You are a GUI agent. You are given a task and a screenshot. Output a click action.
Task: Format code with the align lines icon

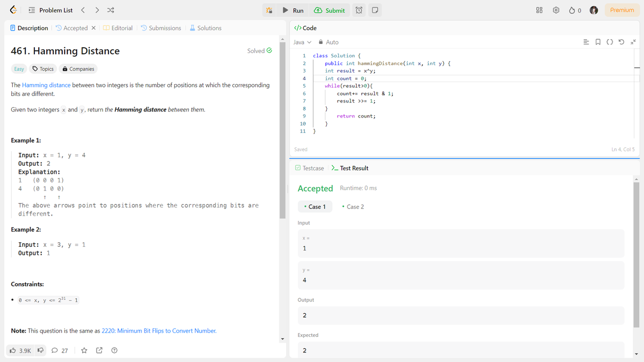pyautogui.click(x=587, y=42)
